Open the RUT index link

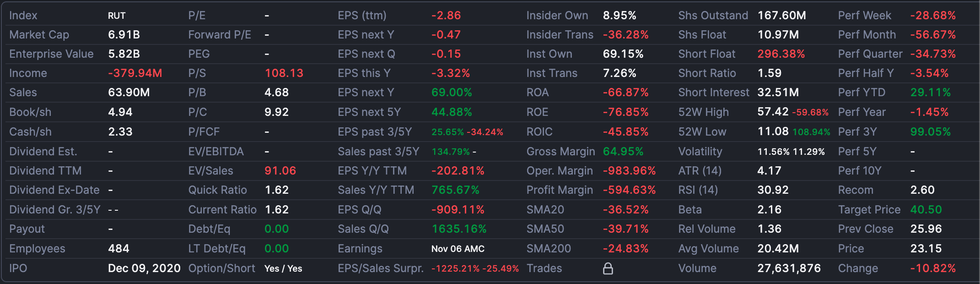(117, 16)
